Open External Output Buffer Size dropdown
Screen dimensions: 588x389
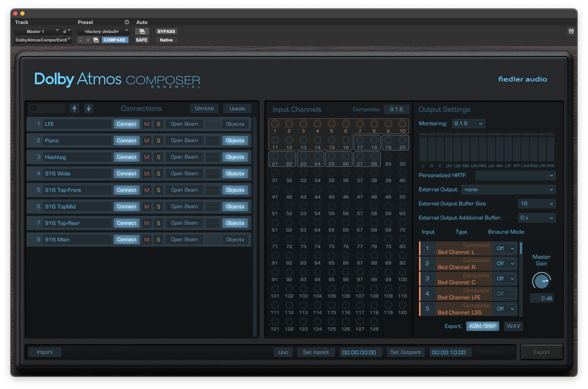[x=537, y=204]
